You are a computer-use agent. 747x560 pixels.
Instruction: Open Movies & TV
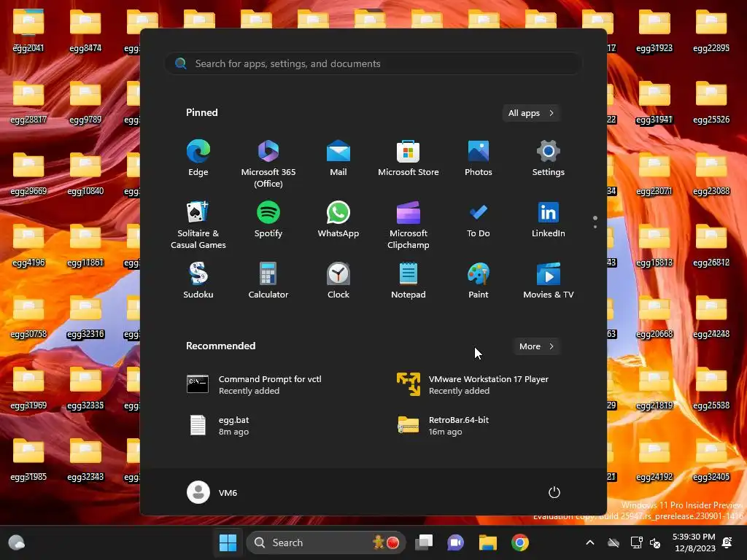(549, 281)
